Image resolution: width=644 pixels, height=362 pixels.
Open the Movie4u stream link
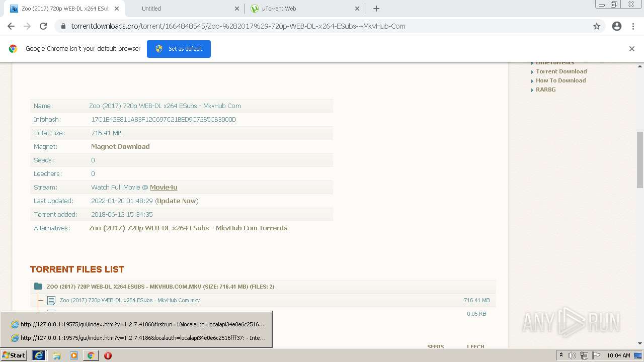coord(164,187)
